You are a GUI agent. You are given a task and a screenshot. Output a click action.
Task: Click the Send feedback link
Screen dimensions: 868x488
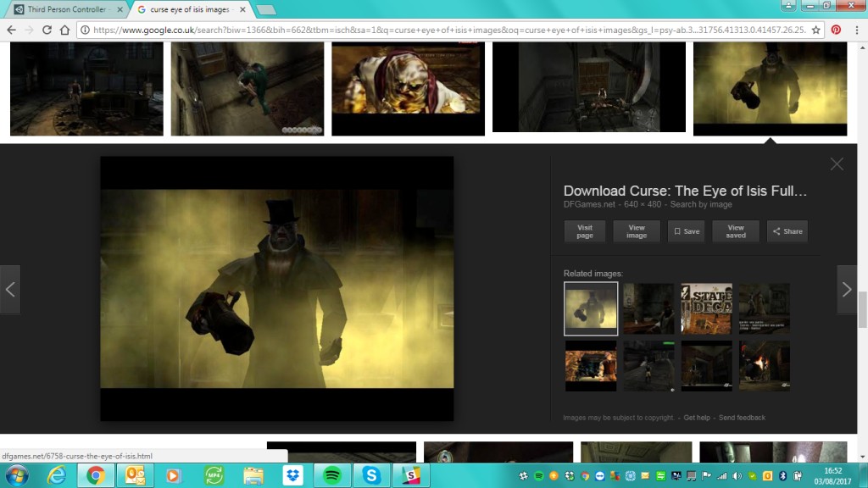pyautogui.click(x=742, y=418)
